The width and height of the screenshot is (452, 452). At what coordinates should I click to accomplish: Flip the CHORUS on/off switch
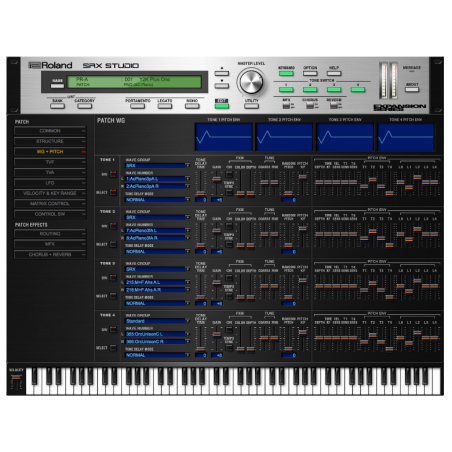[310, 106]
